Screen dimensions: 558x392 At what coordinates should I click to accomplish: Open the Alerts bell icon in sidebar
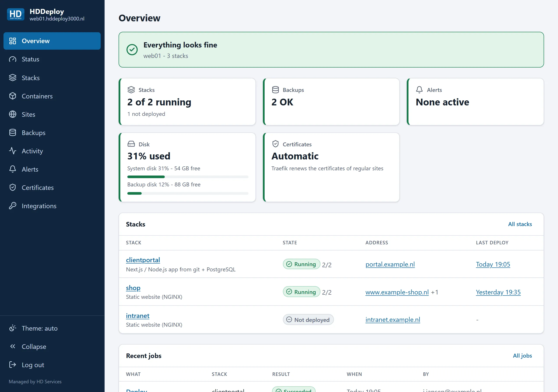[13, 169]
